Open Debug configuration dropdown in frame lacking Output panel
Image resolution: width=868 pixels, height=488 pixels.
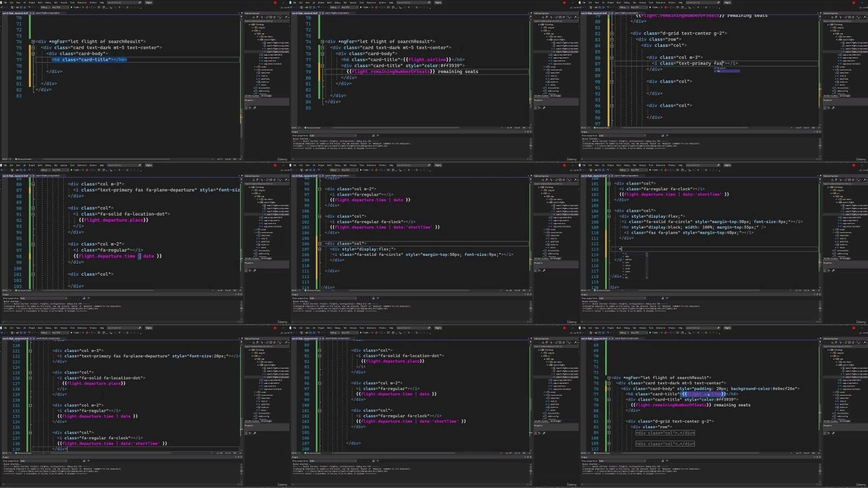(45, 7)
